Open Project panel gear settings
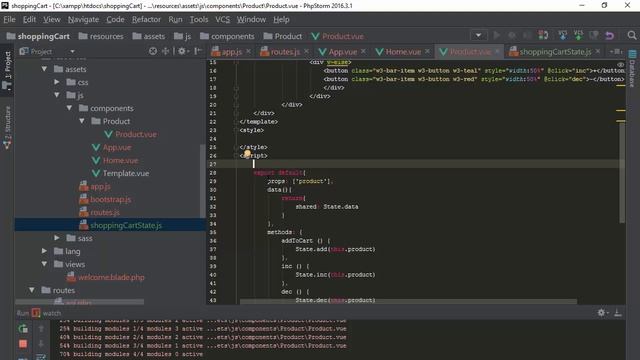 coord(182,51)
